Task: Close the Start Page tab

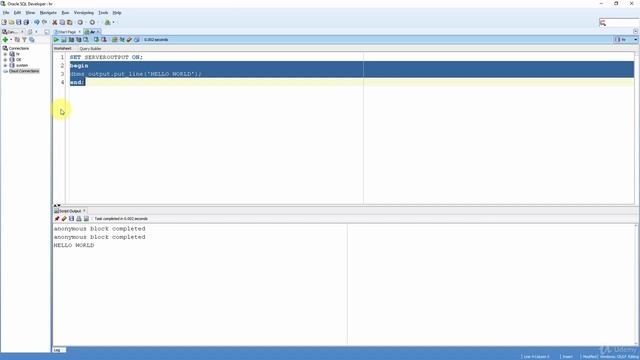Action: 80,32
